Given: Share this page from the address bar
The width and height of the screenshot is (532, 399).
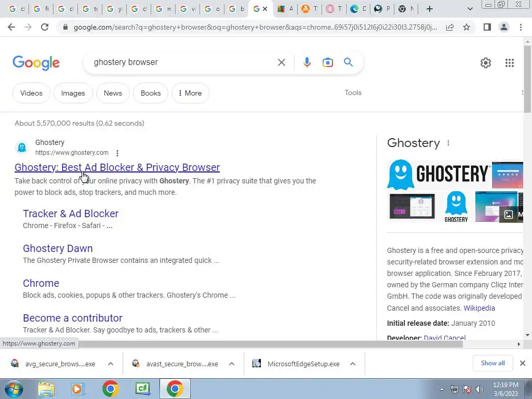Looking at the screenshot, I should click(x=450, y=27).
